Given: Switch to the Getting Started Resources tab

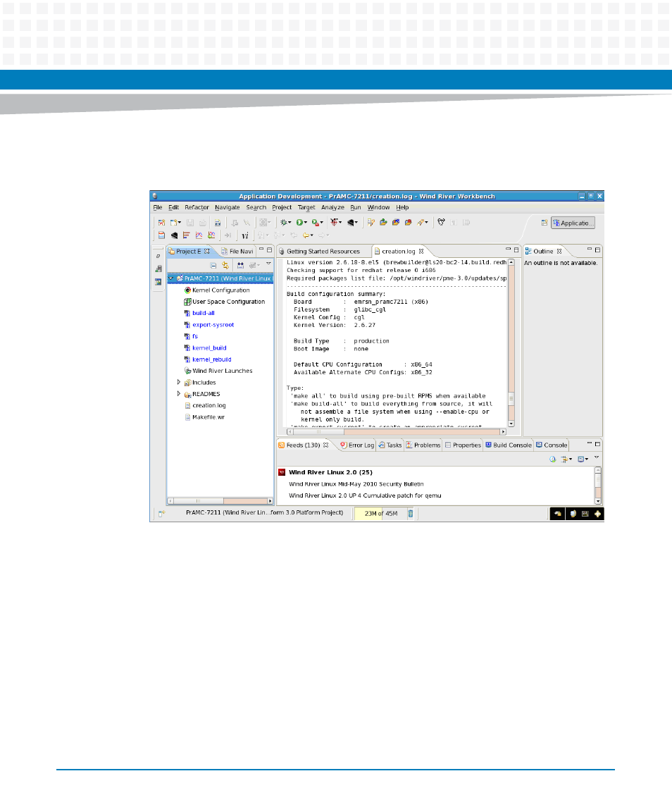Looking at the screenshot, I should tap(323, 251).
